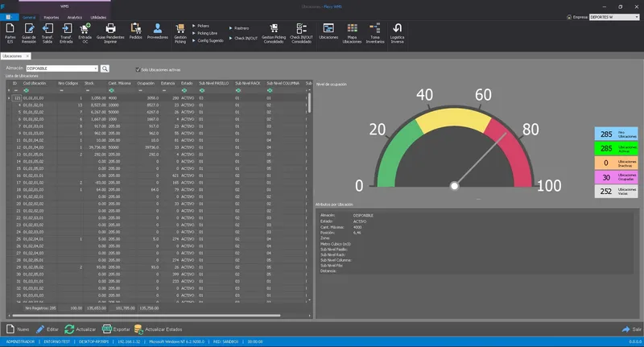Click green 285 Ubicaciones Activas tile

point(616,149)
